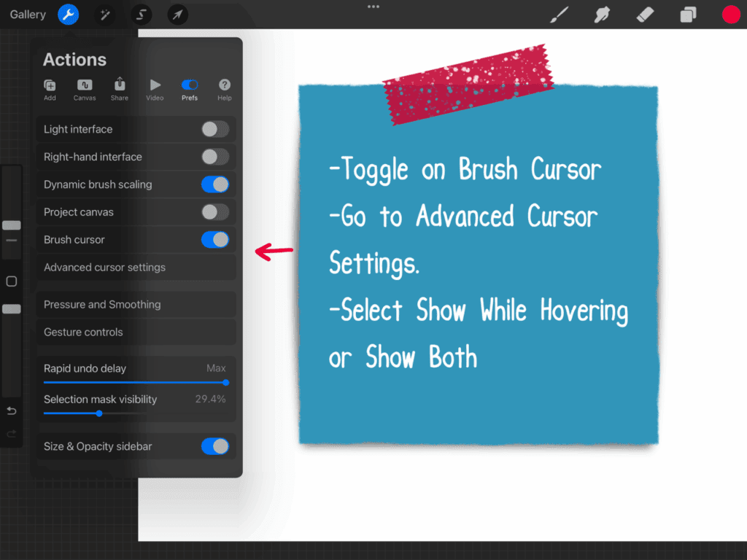Tap the undo arrow in sidebar
Image resolution: width=747 pixels, height=560 pixels.
click(12, 411)
